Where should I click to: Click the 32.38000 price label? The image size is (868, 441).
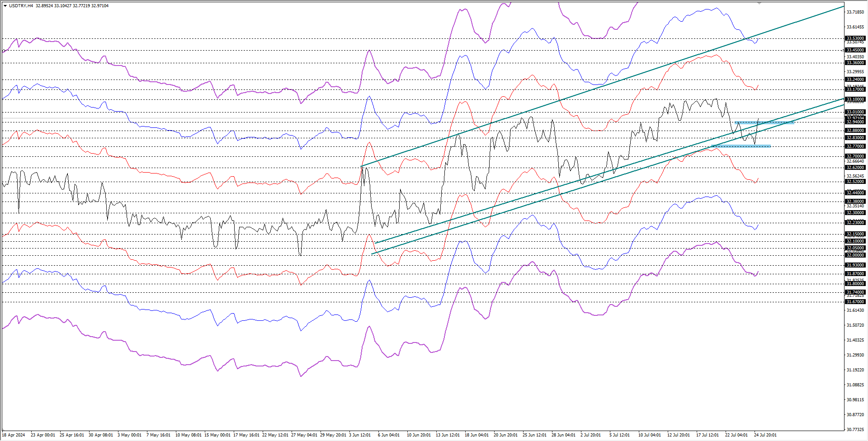855,202
